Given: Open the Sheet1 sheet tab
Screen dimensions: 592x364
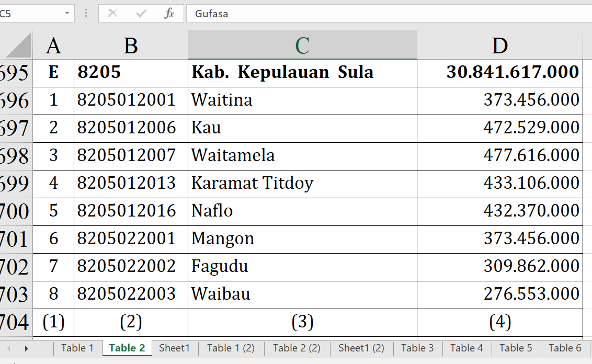Looking at the screenshot, I should [x=174, y=348].
